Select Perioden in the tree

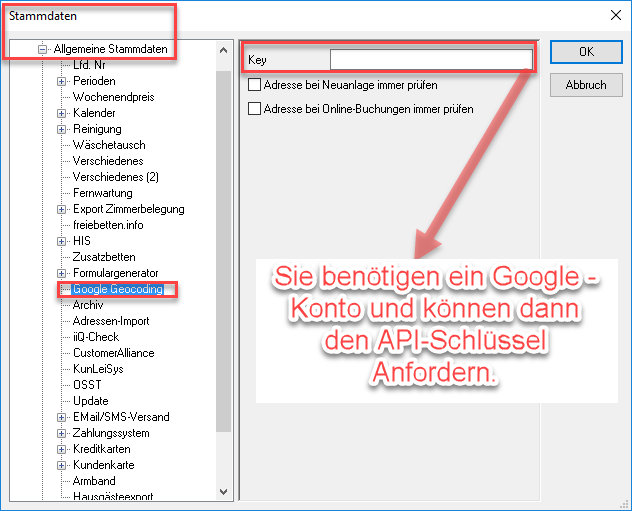pos(94,81)
